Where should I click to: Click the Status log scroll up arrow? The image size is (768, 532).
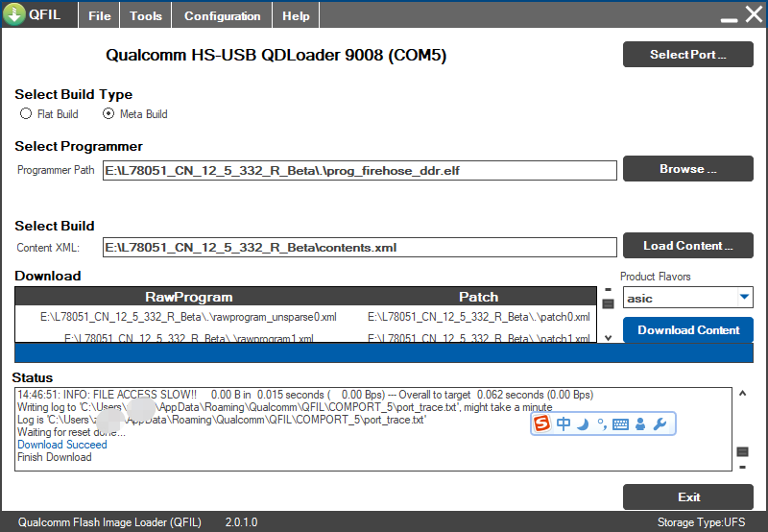(x=742, y=394)
